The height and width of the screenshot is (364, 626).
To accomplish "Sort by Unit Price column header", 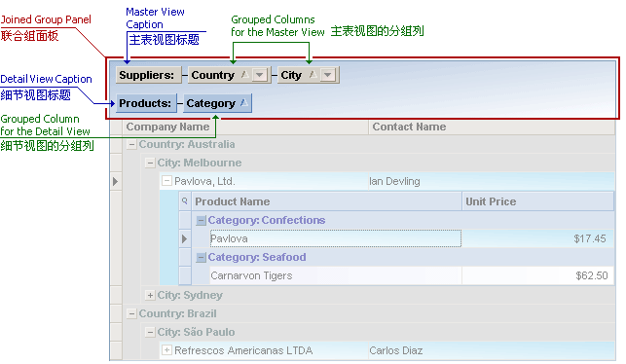I will click(x=537, y=201).
